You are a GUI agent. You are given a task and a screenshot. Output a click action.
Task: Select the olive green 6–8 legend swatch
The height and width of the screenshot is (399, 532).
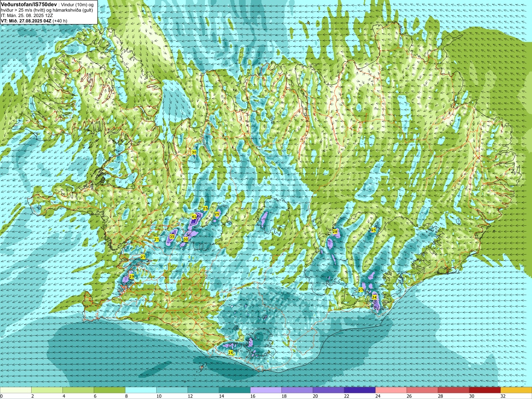pos(109,390)
